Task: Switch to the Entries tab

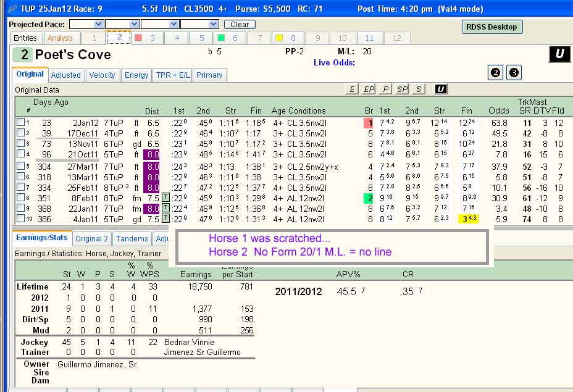Action: pos(25,38)
